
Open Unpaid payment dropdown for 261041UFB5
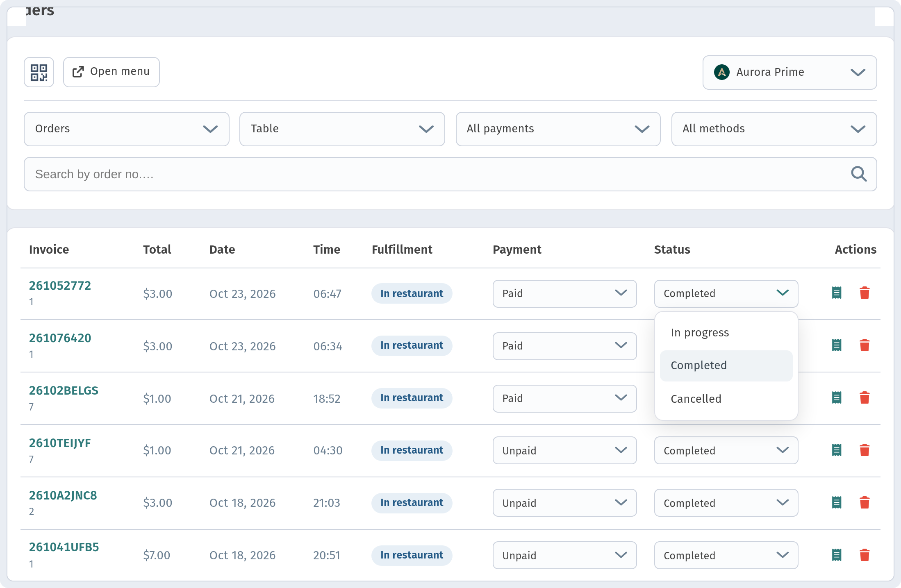[x=564, y=555]
